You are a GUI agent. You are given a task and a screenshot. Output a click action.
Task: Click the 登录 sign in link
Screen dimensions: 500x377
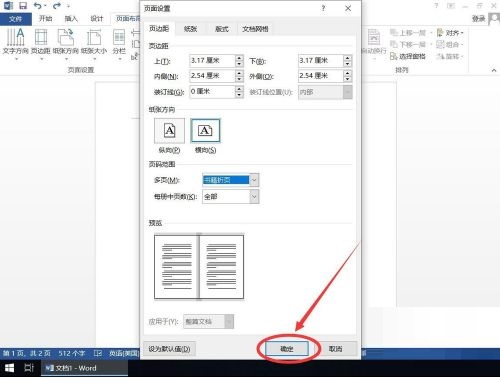pyautogui.click(x=478, y=19)
